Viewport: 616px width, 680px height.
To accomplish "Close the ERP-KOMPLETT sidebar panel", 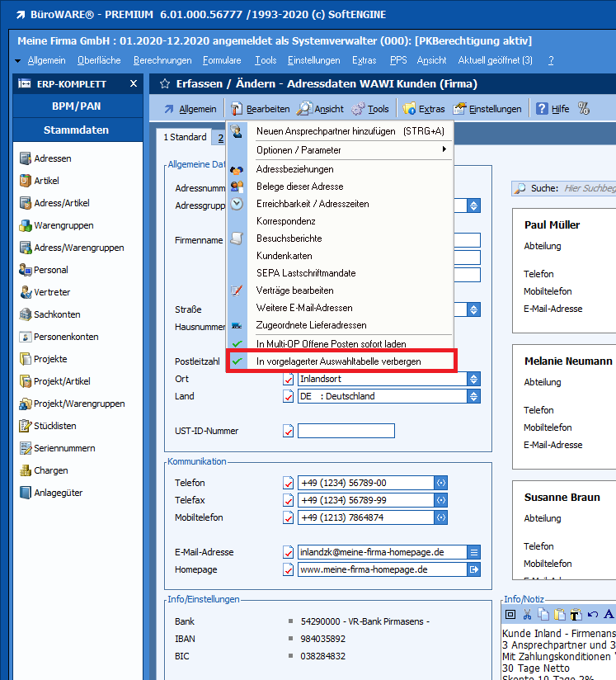I will [134, 84].
